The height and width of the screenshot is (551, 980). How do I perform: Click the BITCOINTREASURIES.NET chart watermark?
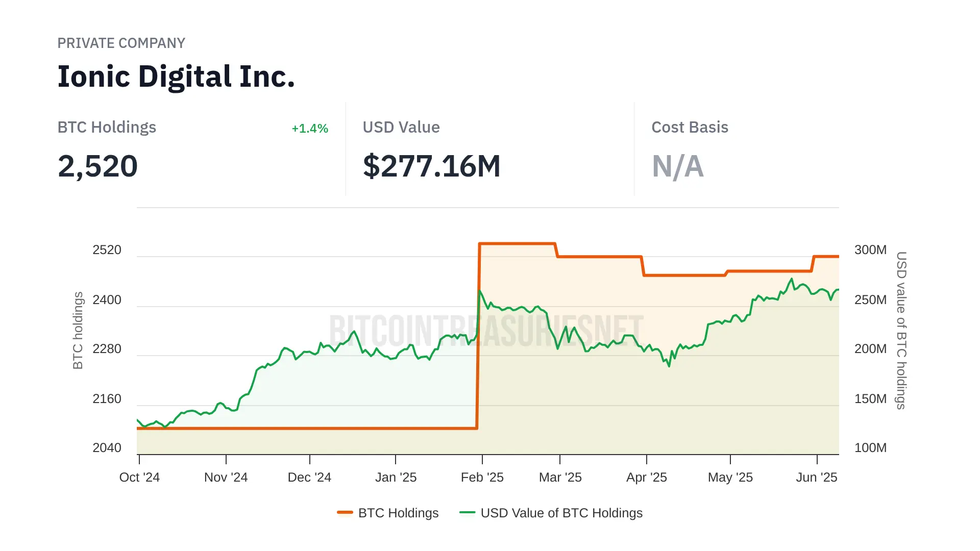pyautogui.click(x=486, y=331)
